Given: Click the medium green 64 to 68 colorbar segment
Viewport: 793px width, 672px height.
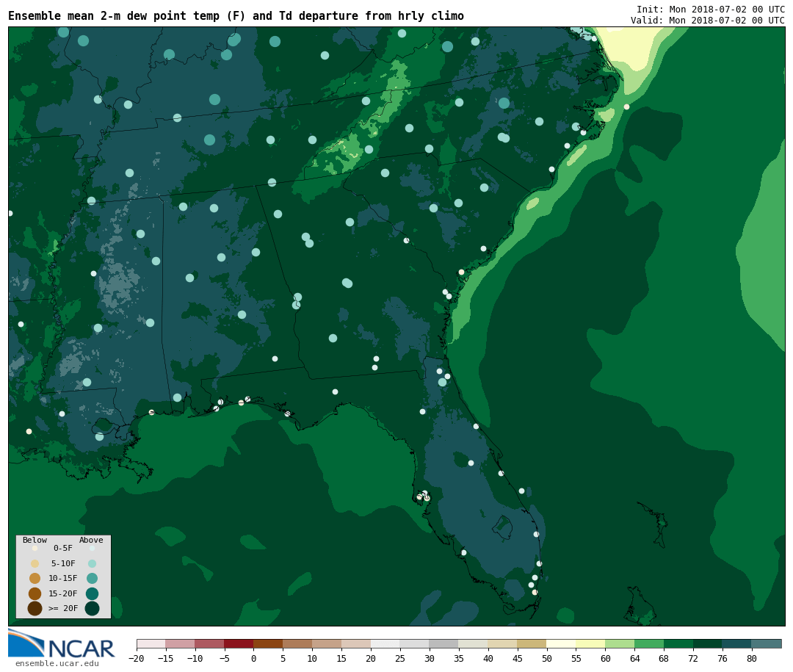Looking at the screenshot, I should pos(649,644).
